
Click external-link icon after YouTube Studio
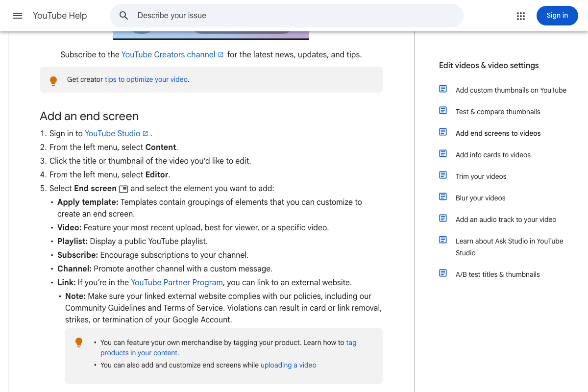coord(146,133)
